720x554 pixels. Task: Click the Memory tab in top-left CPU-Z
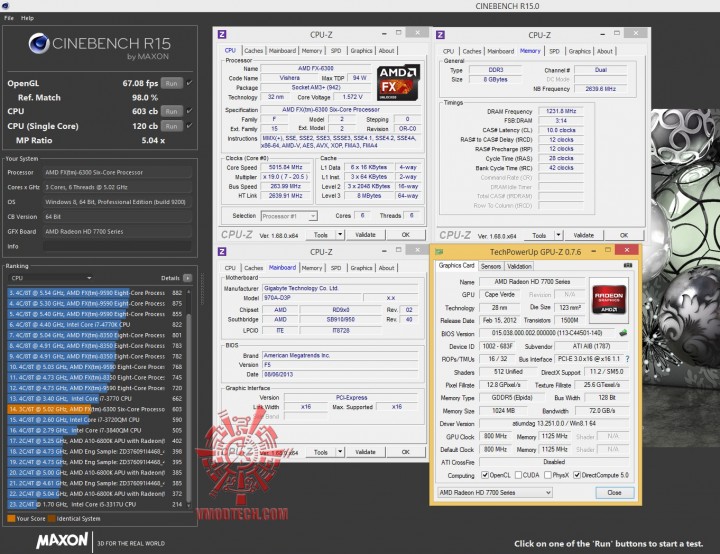point(312,51)
